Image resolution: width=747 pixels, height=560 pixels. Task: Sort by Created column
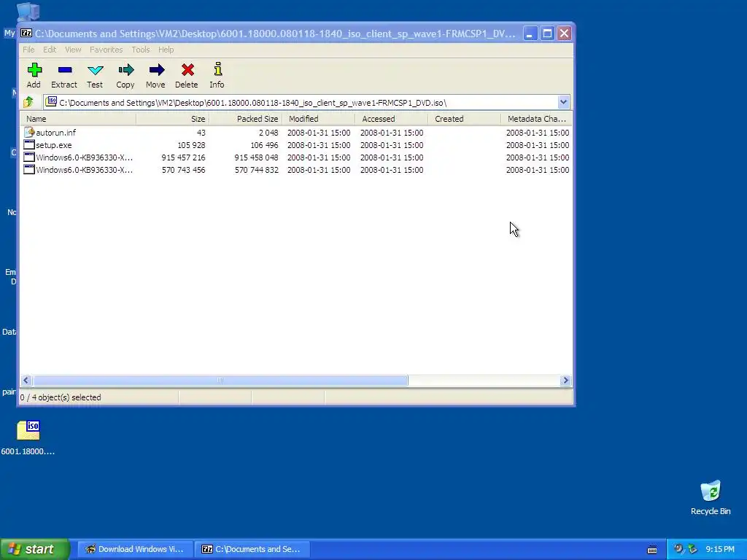pos(464,119)
